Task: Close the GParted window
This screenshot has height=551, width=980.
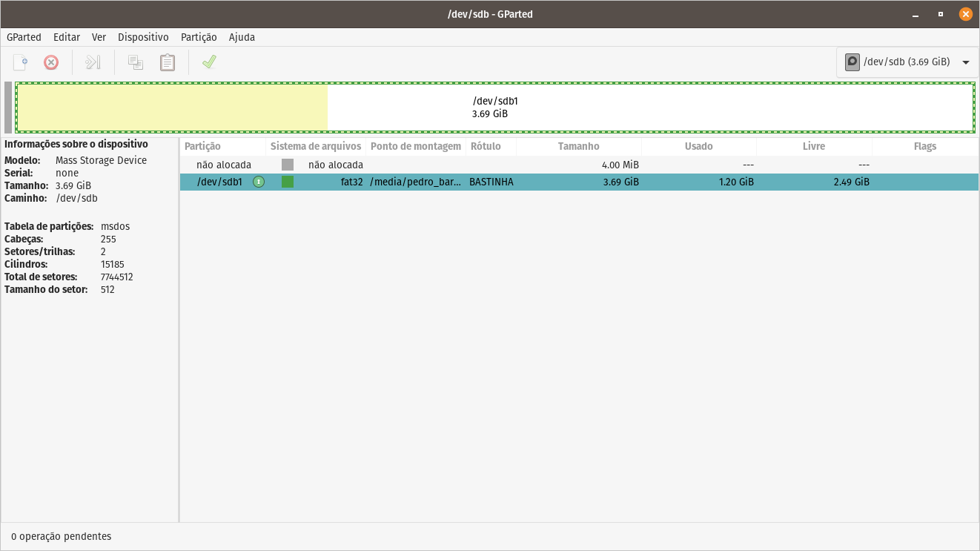Action: pyautogui.click(x=965, y=14)
